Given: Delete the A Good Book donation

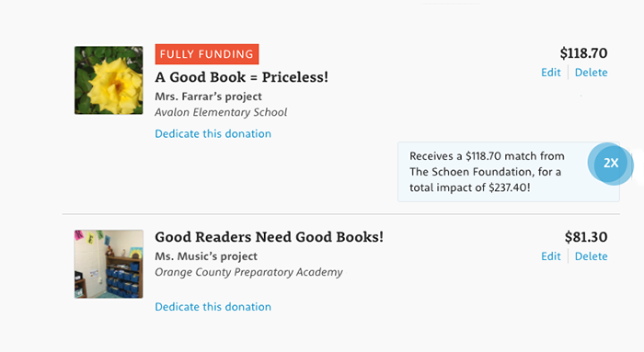Looking at the screenshot, I should [591, 73].
